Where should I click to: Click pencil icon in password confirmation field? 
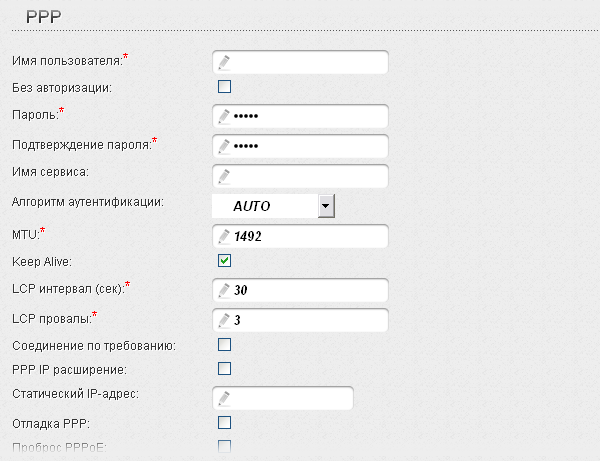point(224,146)
